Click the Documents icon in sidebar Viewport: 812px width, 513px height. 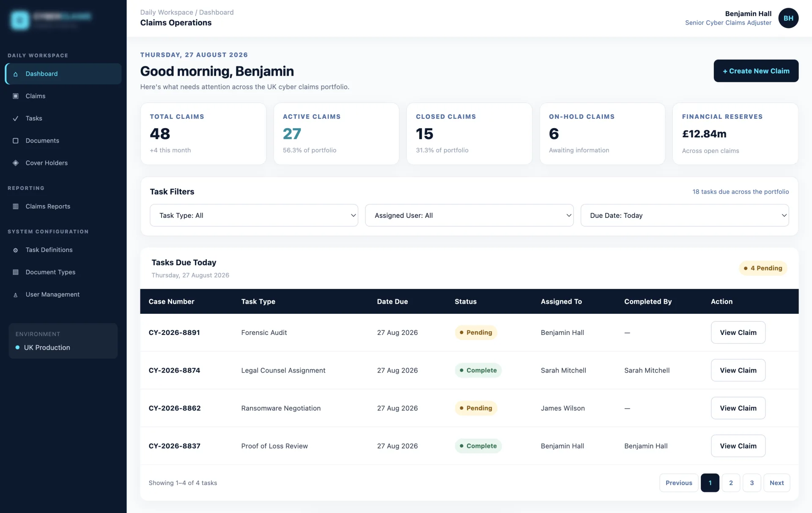[x=16, y=141]
